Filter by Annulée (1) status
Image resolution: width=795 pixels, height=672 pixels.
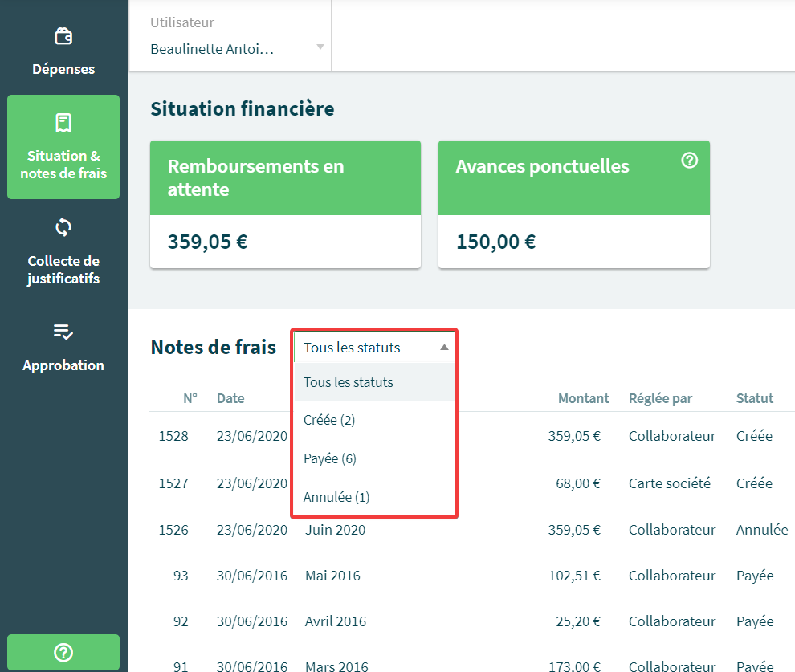374,497
